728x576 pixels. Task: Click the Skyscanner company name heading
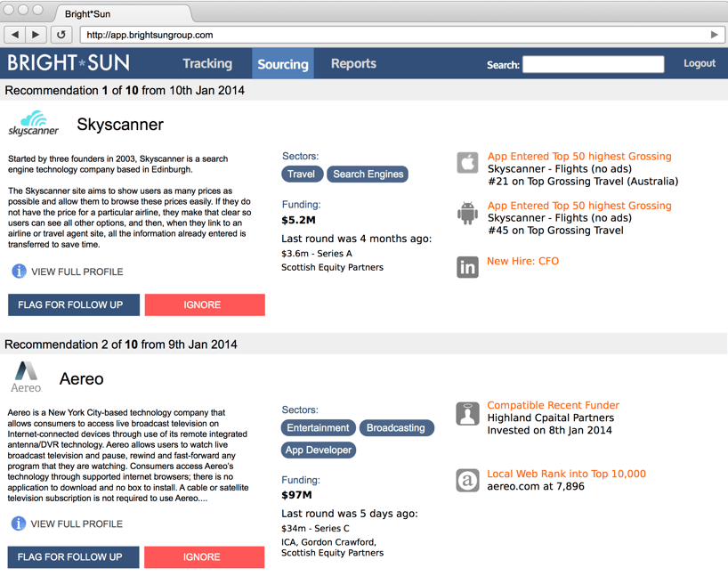[120, 125]
